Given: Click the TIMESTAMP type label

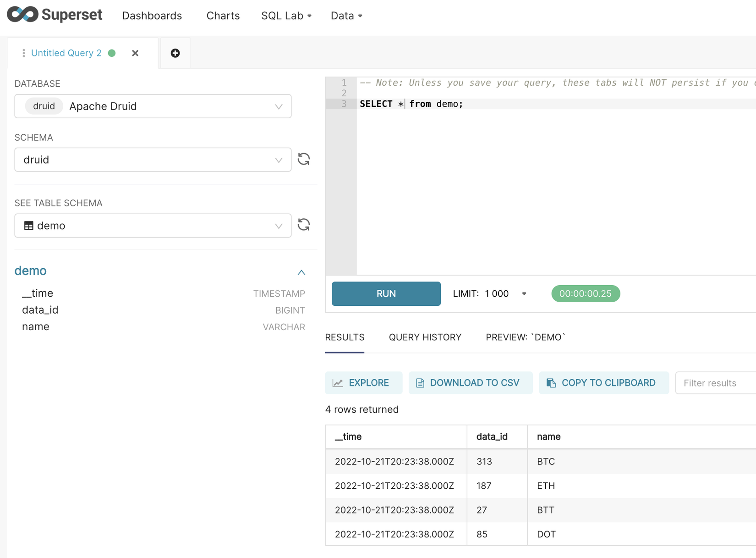Looking at the screenshot, I should 279,294.
